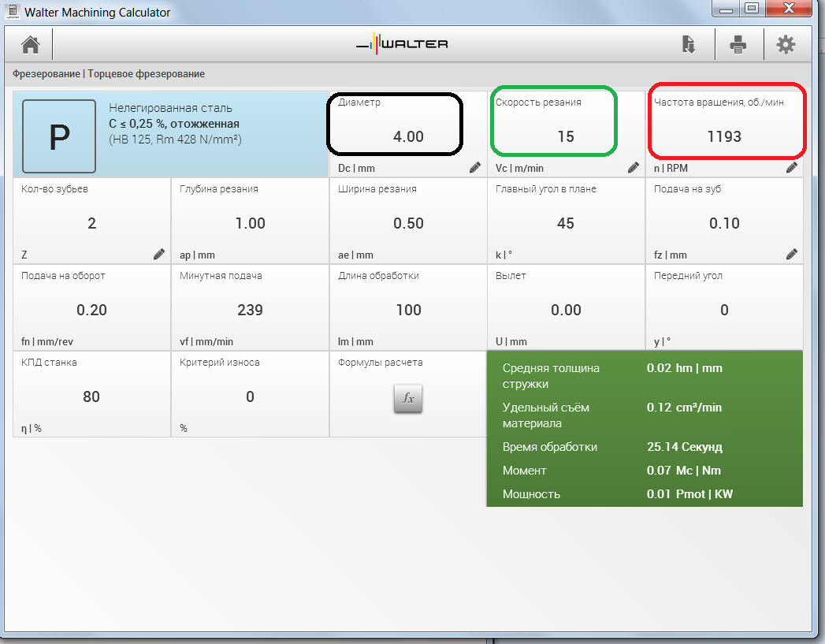Image resolution: width=825 pixels, height=644 pixels.
Task: Click 'Частота вращения, об./мин' label
Action: pos(719,102)
